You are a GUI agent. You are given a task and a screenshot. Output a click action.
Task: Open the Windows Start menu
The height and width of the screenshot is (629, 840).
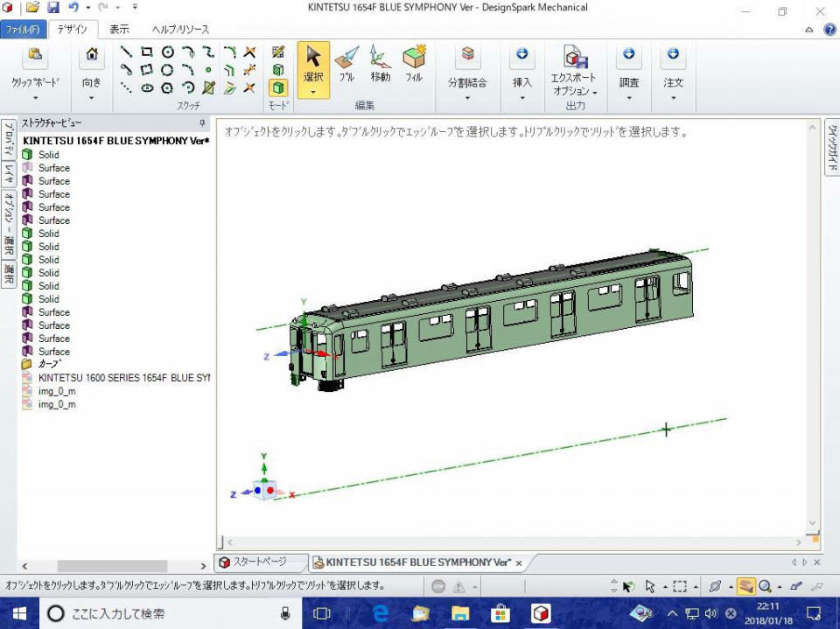pyautogui.click(x=19, y=613)
